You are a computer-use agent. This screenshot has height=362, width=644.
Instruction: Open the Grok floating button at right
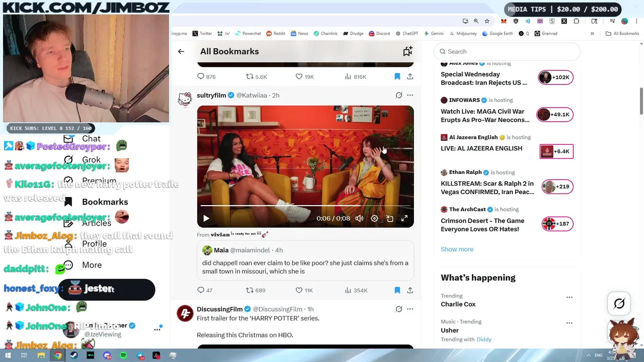(619, 303)
